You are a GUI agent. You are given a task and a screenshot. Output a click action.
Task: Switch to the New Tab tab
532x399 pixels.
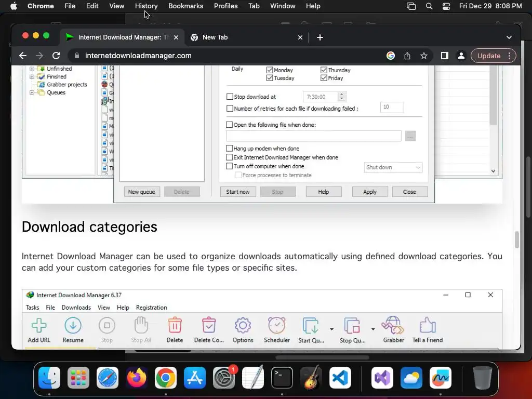tap(247, 37)
